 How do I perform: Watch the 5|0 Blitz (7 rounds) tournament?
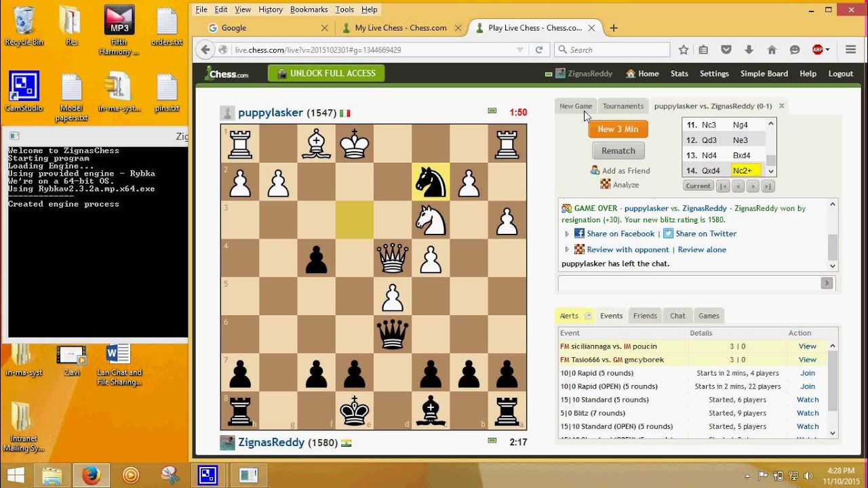tap(808, 413)
